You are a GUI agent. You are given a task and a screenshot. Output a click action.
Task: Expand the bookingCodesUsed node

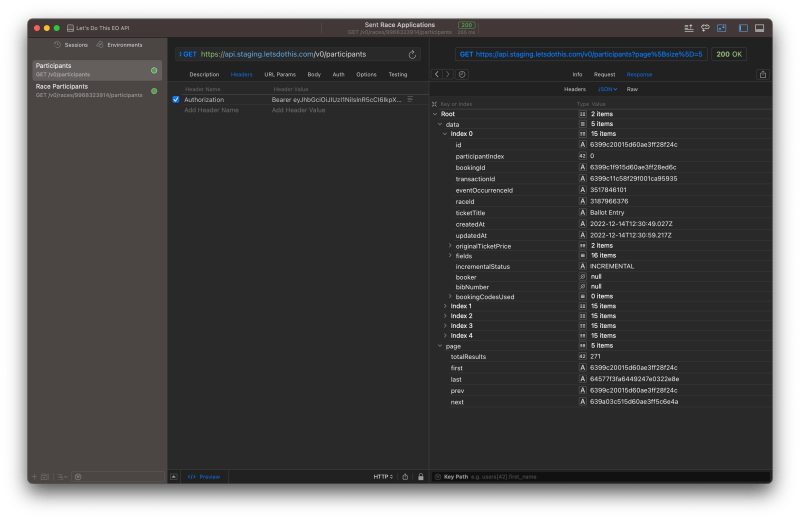click(450, 296)
